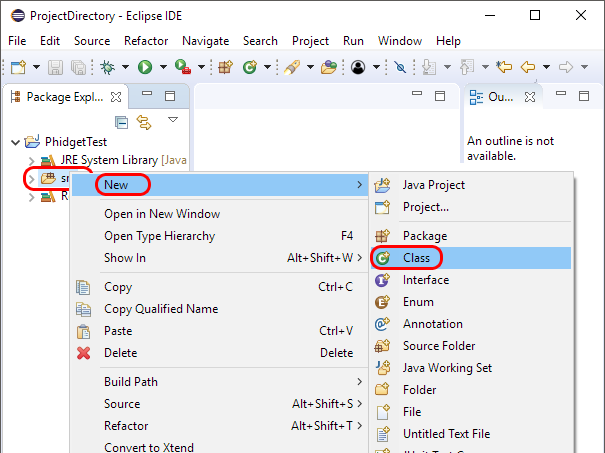Screen dimensions: 605x453
Task: Expand the PhidgetTest project tree node
Action: (13, 142)
